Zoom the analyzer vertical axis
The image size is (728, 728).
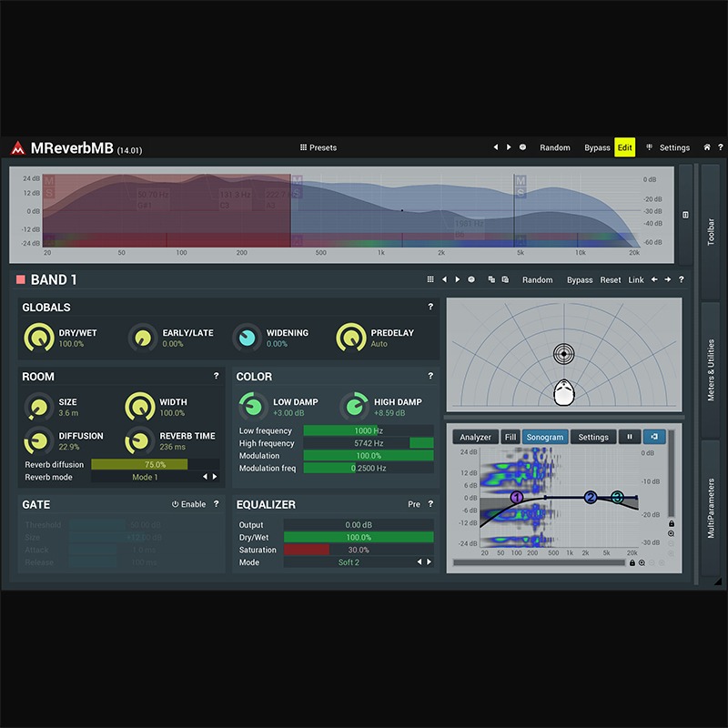(x=672, y=533)
